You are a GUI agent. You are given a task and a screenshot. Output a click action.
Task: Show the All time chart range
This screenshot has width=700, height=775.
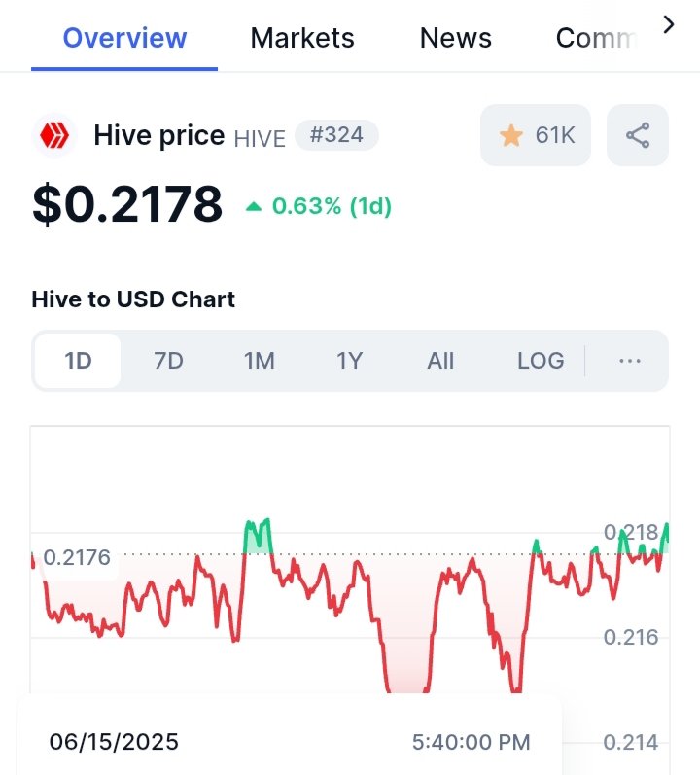[440, 361]
